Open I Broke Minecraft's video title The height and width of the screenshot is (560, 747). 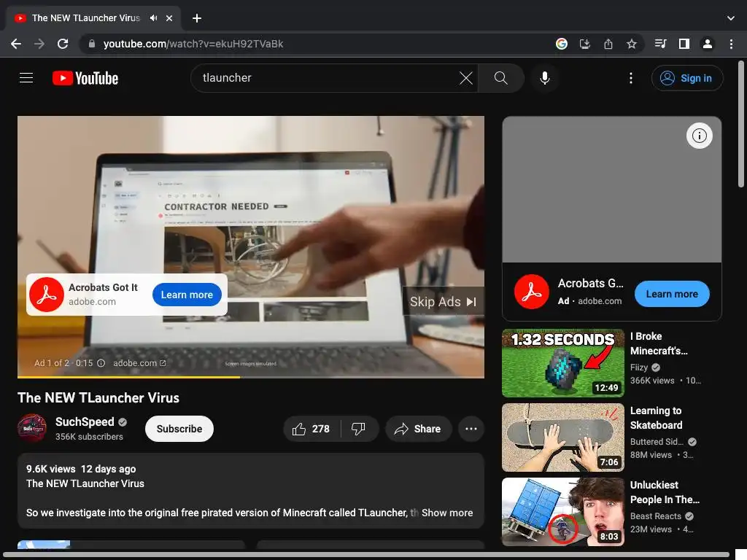659,343
